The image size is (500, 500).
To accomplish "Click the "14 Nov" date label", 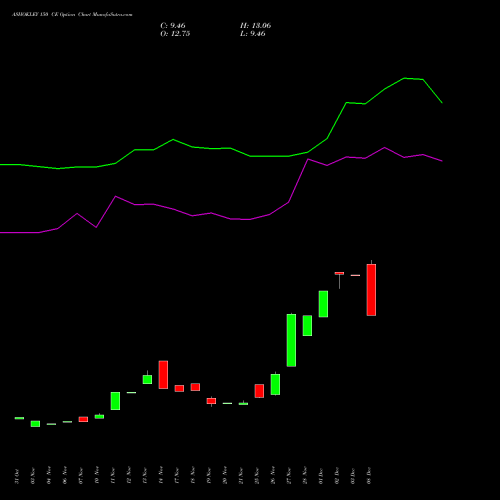I will pyautogui.click(x=161, y=476).
